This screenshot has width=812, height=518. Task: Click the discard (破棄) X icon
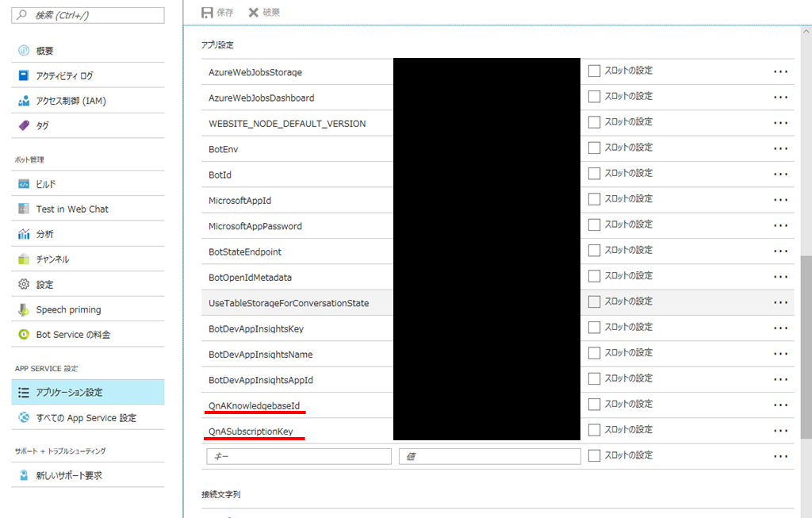[253, 13]
